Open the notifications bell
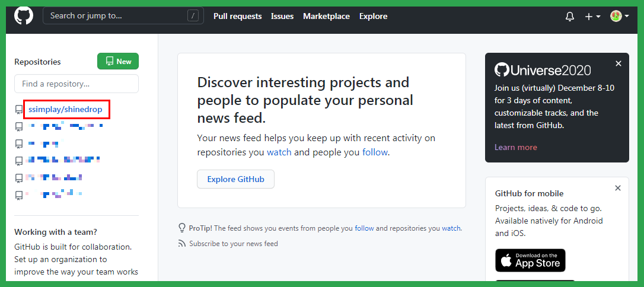This screenshot has width=644, height=287. 570,17
